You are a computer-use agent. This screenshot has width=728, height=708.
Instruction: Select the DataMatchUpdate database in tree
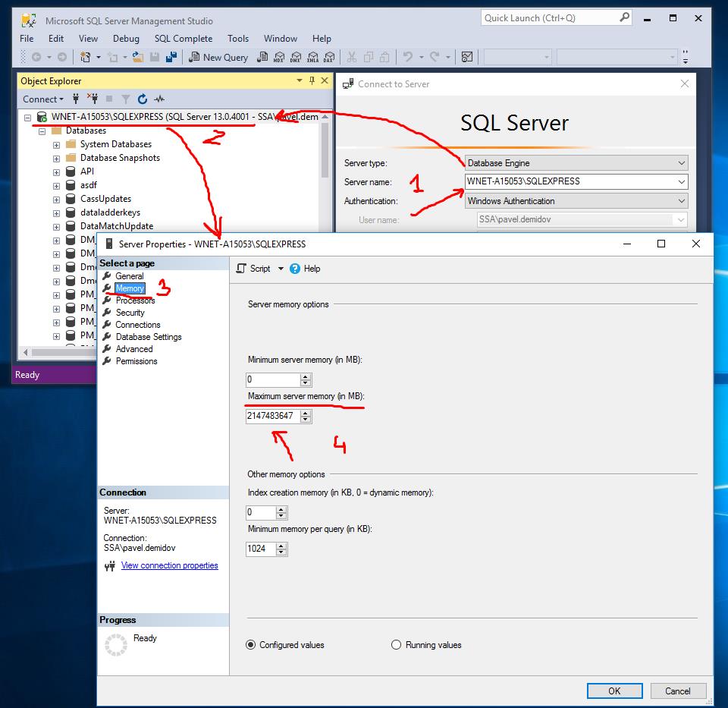coord(117,226)
